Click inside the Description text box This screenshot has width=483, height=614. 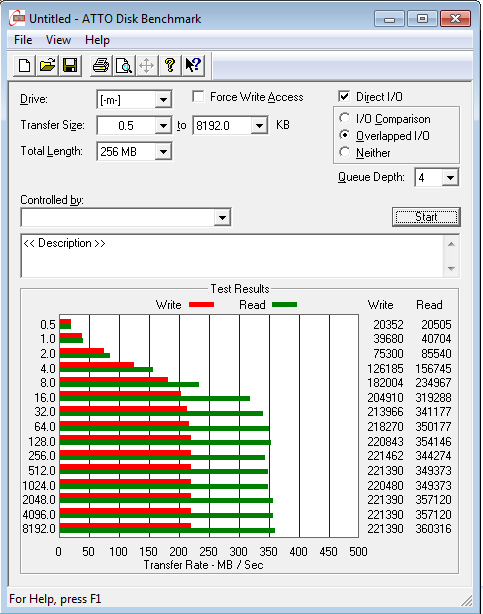[233, 256]
